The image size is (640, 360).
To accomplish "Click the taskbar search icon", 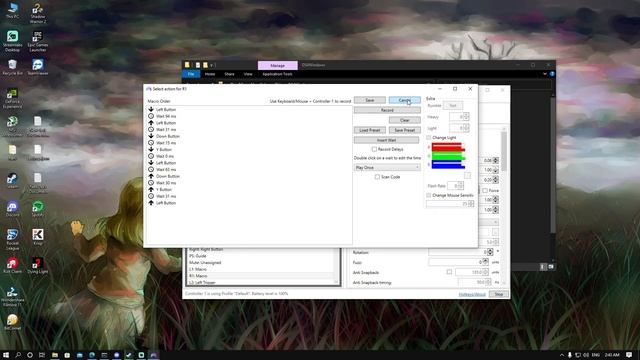I will point(18,355).
